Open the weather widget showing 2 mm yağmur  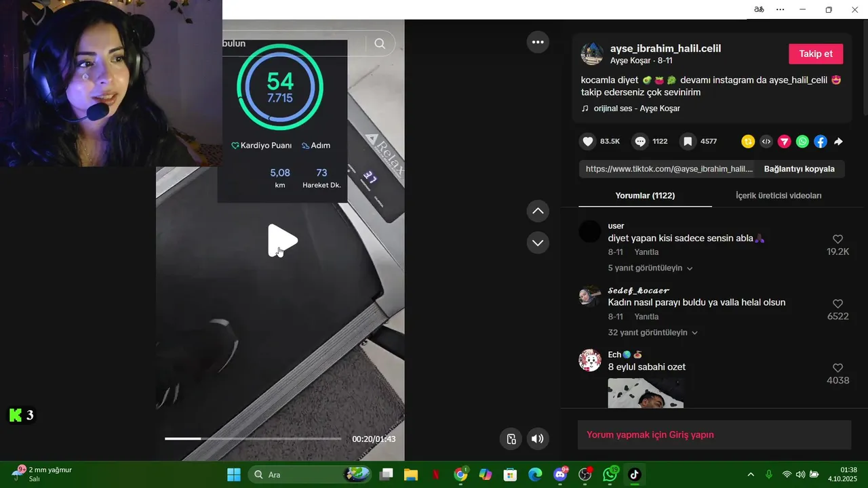42,474
